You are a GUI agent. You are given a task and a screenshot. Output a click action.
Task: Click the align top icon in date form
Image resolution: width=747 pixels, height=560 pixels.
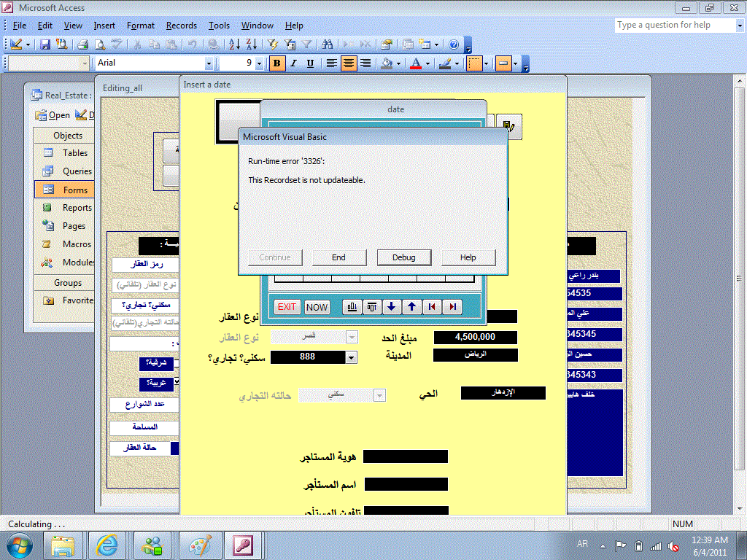pyautogui.click(x=372, y=307)
